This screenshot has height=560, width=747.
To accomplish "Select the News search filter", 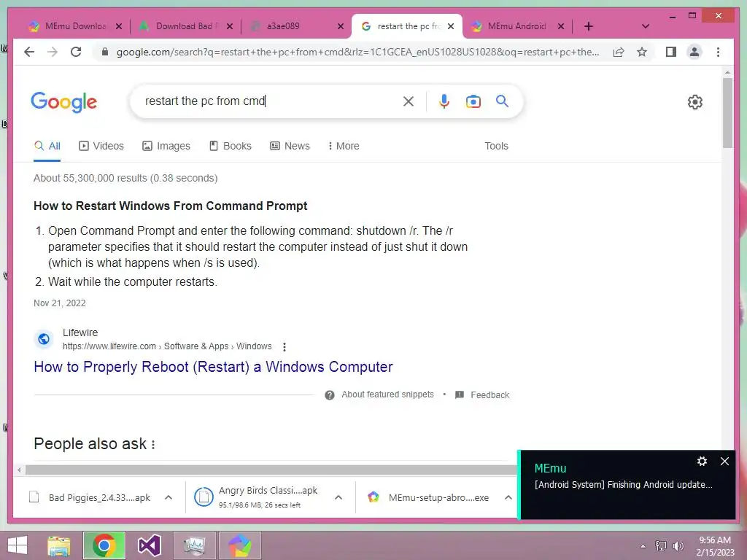I will pos(290,146).
